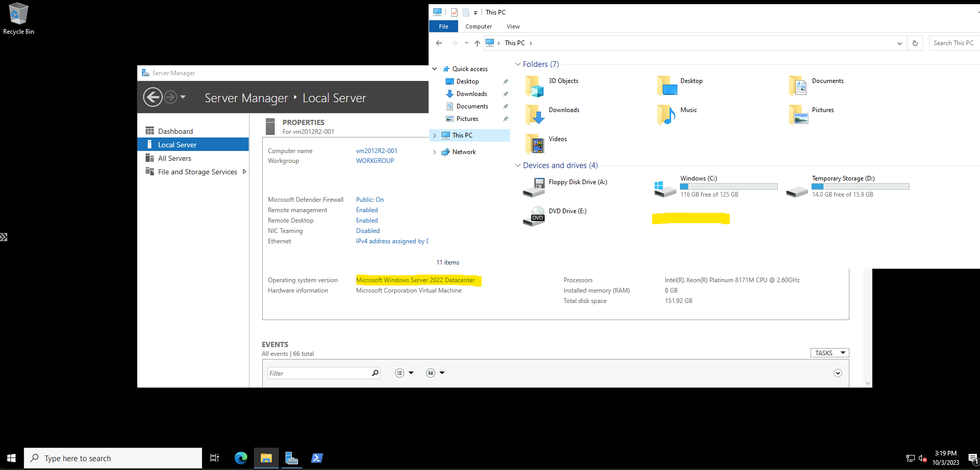Open Defender Firewall 'Public: On' link
This screenshot has height=470, width=980.
tap(370, 200)
